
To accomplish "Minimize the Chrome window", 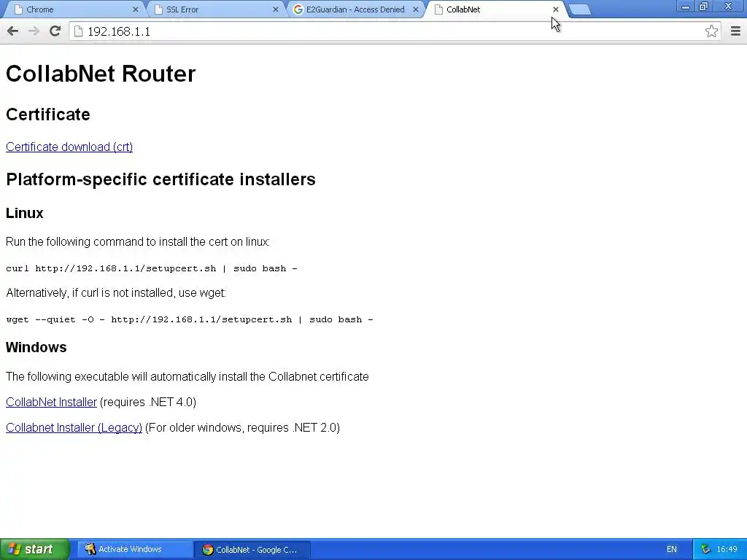I will click(x=685, y=7).
